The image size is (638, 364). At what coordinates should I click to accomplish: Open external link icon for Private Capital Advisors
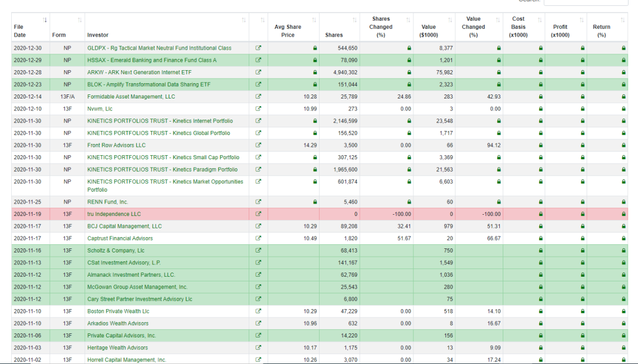click(x=258, y=336)
